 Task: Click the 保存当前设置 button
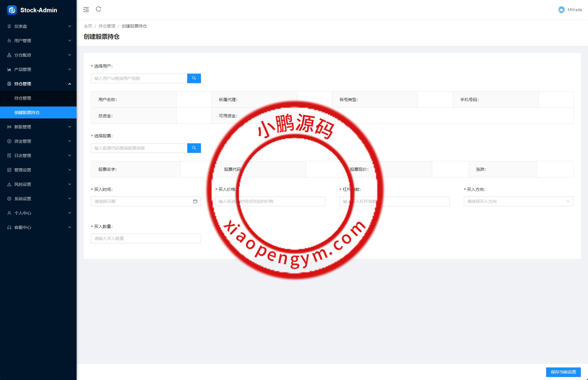pyautogui.click(x=563, y=372)
